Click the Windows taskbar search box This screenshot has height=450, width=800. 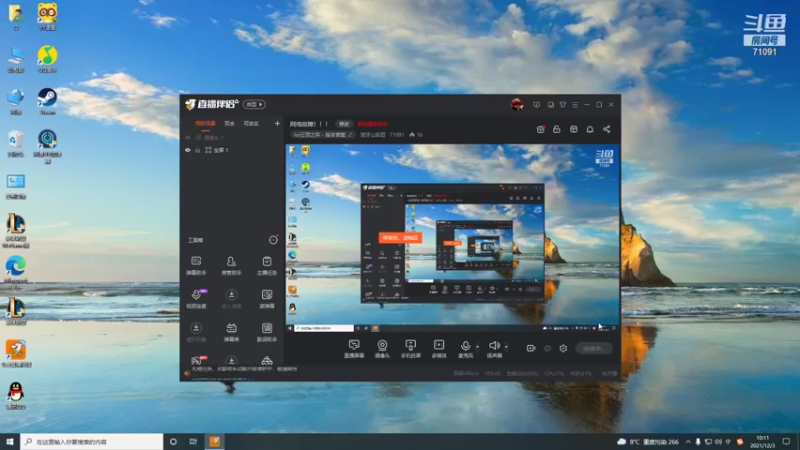click(x=92, y=442)
